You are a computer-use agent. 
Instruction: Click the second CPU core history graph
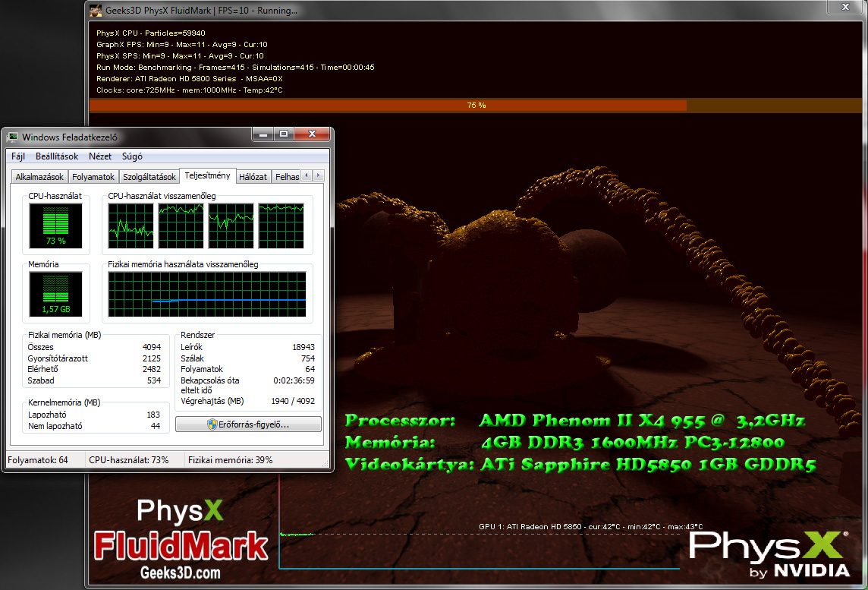pyautogui.click(x=181, y=226)
